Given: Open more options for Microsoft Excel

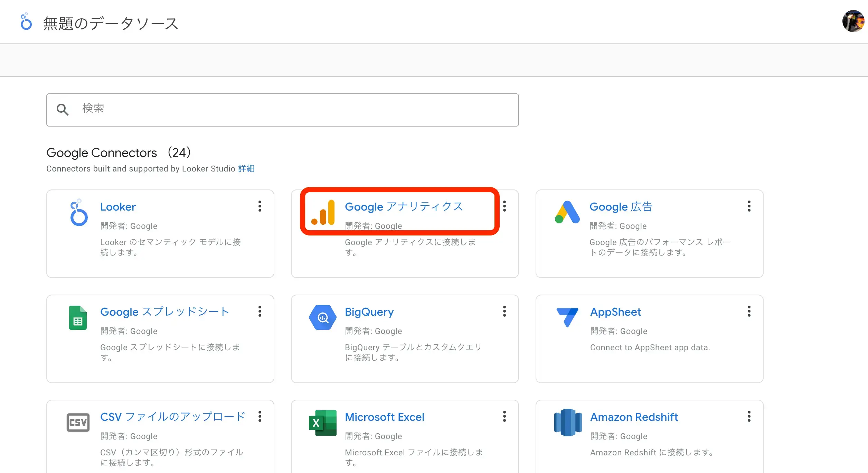Looking at the screenshot, I should click(x=504, y=416).
